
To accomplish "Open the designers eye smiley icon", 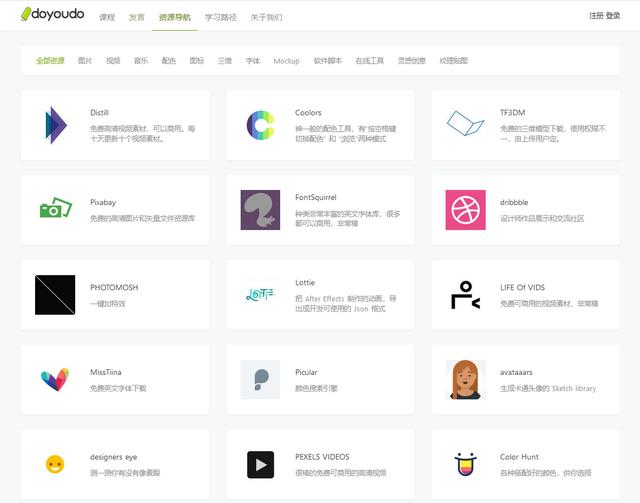I will click(x=55, y=464).
